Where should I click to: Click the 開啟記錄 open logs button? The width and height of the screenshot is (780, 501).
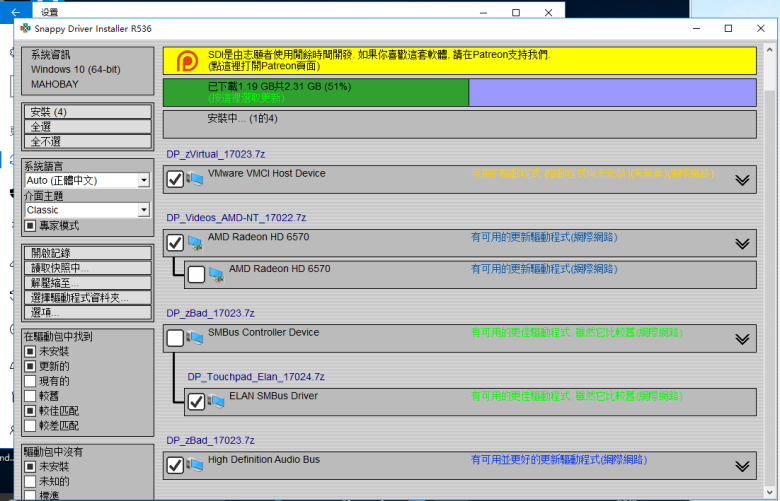click(88, 253)
